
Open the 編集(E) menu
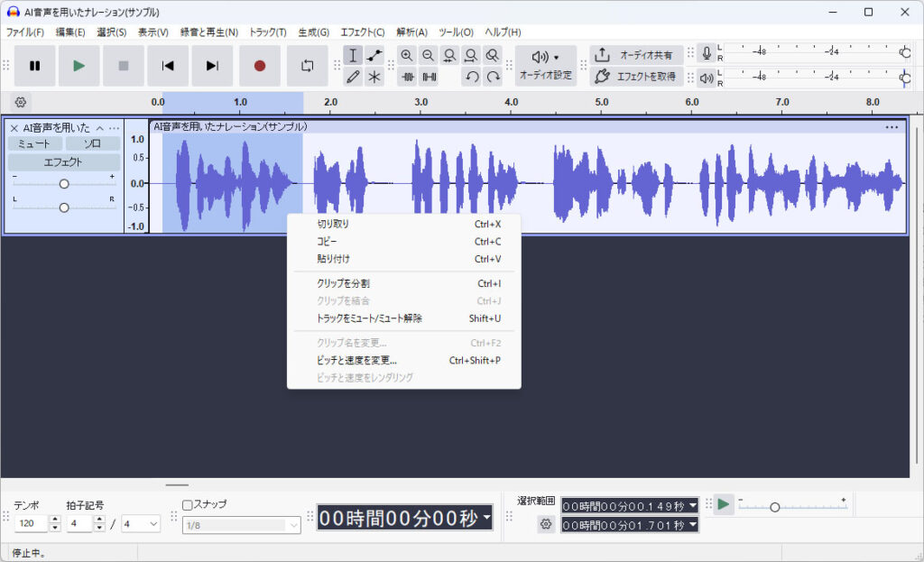[x=70, y=32]
